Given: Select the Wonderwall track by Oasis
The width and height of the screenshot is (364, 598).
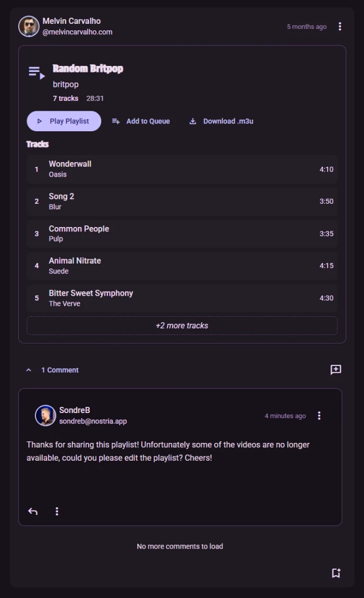Looking at the screenshot, I should click(182, 169).
